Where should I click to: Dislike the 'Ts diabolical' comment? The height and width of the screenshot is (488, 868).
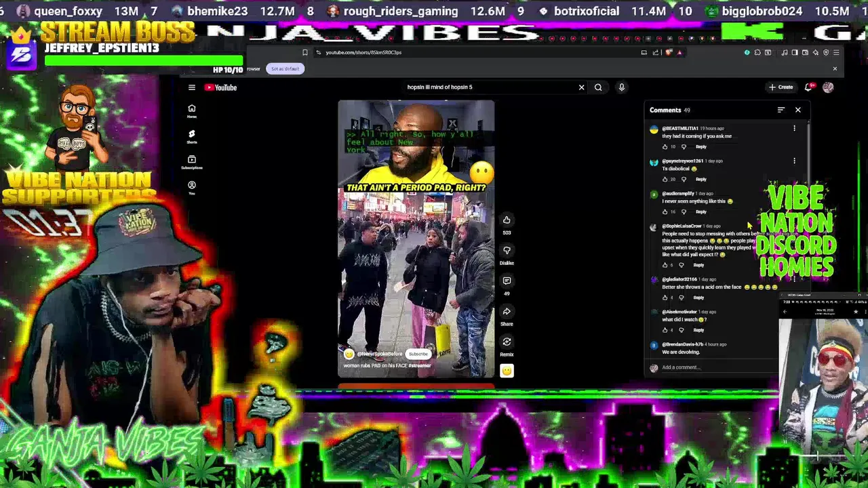(684, 179)
